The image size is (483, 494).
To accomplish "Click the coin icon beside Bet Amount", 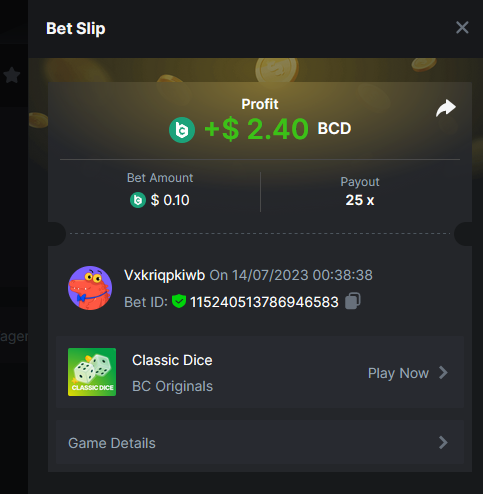I will point(138,200).
